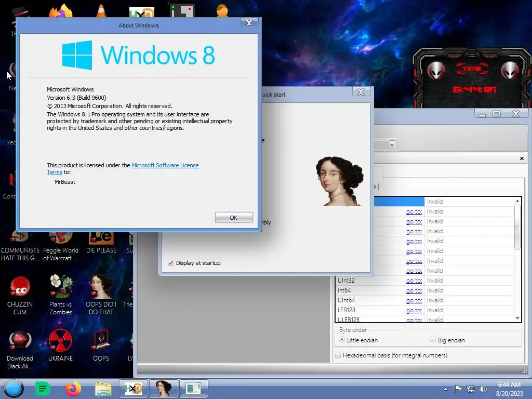
Task: Close the HxD Data inspector panel
Action: click(522, 158)
